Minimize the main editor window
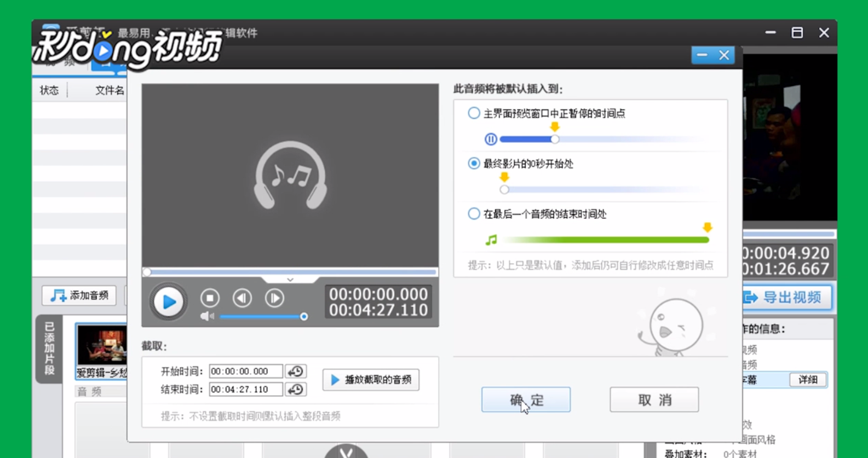868x458 pixels. pos(771,33)
